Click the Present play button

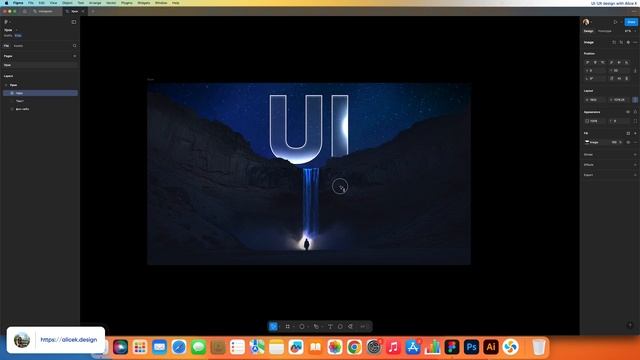coord(616,22)
